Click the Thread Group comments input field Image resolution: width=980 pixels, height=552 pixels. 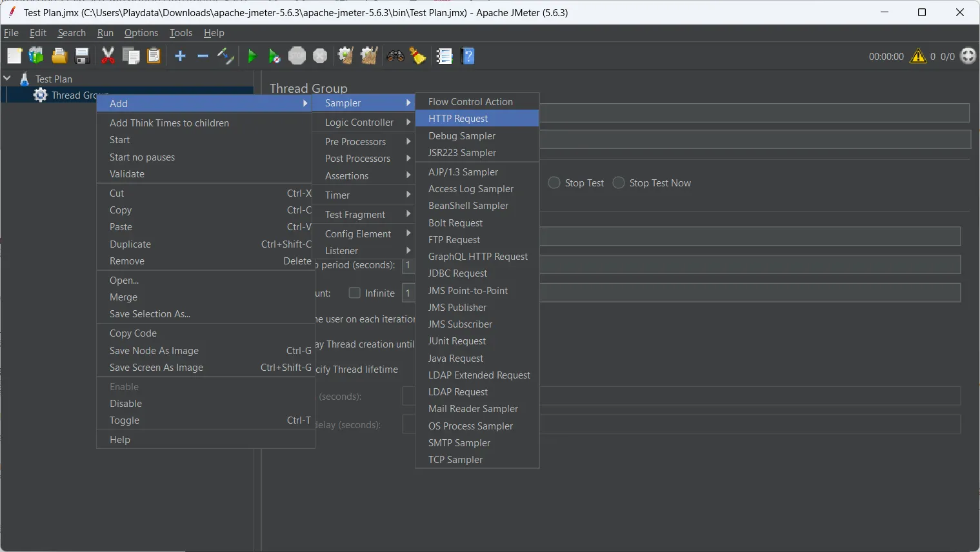click(x=755, y=139)
